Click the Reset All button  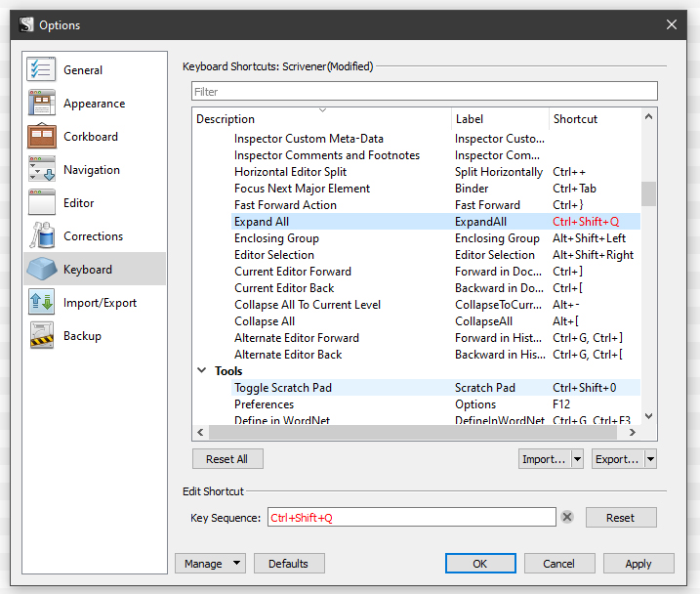click(x=227, y=459)
